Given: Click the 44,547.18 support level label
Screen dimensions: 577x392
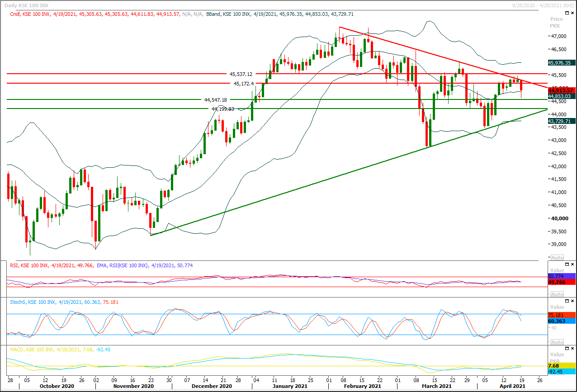Looking at the screenshot, I should tap(216, 99).
